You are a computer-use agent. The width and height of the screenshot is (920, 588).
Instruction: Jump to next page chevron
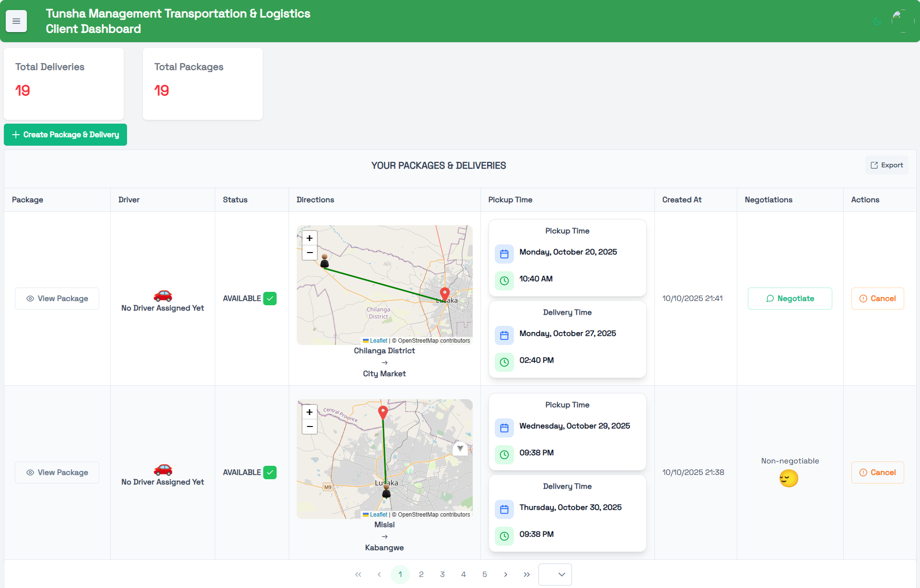tap(506, 575)
